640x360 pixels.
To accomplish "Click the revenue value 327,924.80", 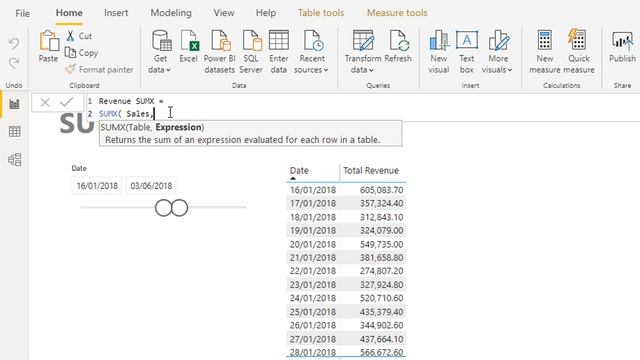I will (382, 284).
